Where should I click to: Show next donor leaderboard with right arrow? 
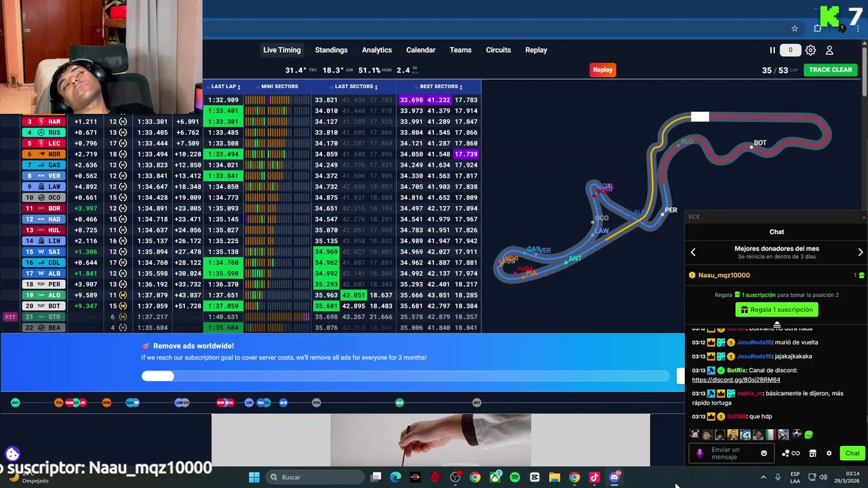[860, 252]
